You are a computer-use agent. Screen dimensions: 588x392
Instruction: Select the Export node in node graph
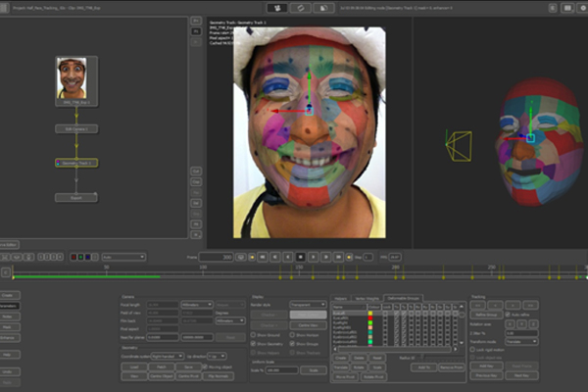75,197
